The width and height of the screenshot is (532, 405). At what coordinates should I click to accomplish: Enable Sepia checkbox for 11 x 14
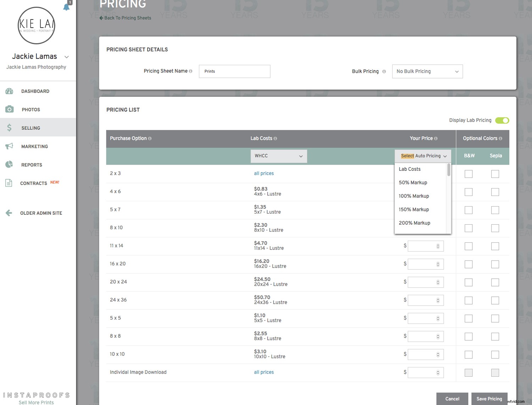[495, 246]
